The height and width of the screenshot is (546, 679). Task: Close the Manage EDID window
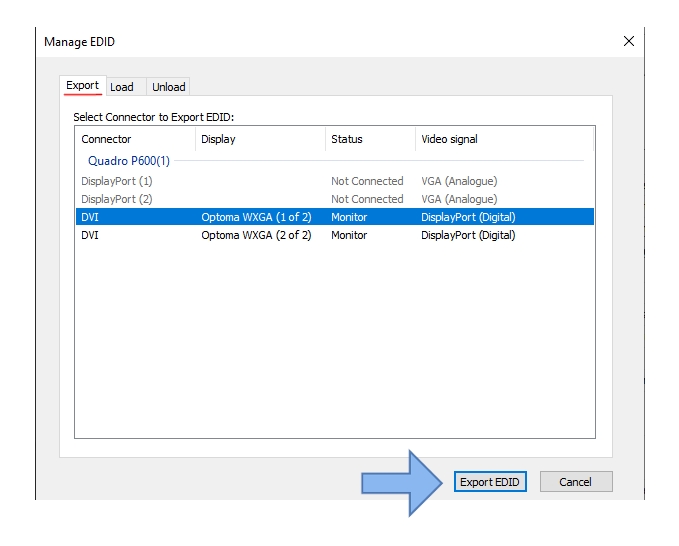tap(628, 41)
